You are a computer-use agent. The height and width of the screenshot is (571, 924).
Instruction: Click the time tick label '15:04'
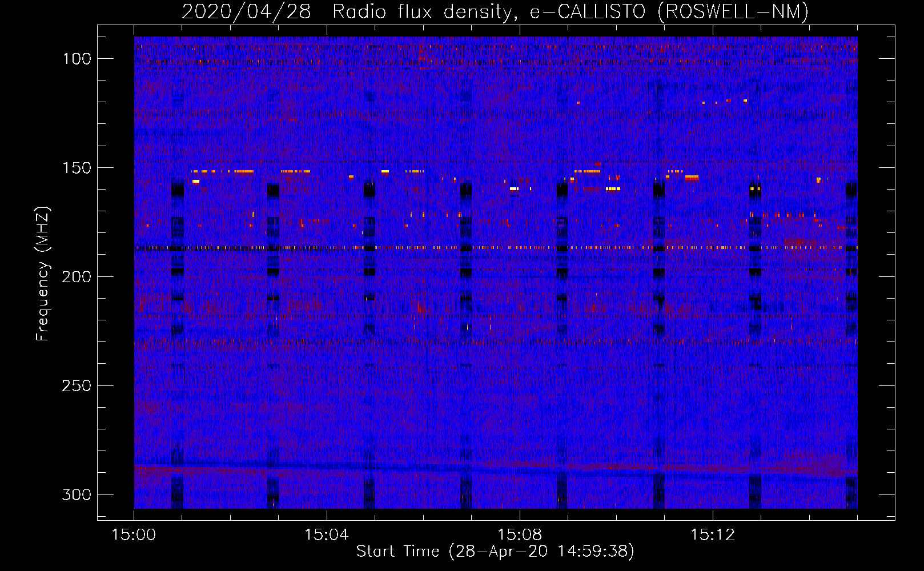tap(326, 535)
